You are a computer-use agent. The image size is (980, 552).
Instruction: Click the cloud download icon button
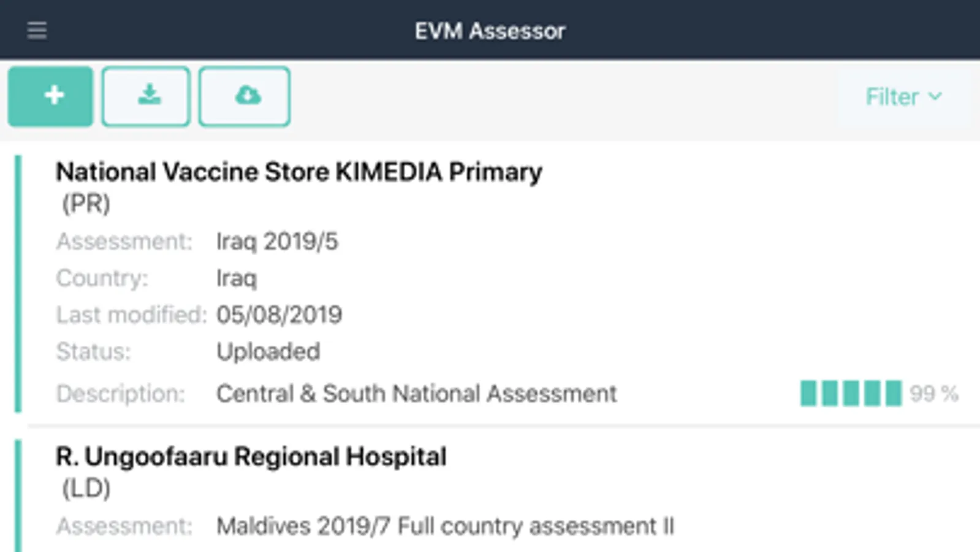[x=245, y=96]
